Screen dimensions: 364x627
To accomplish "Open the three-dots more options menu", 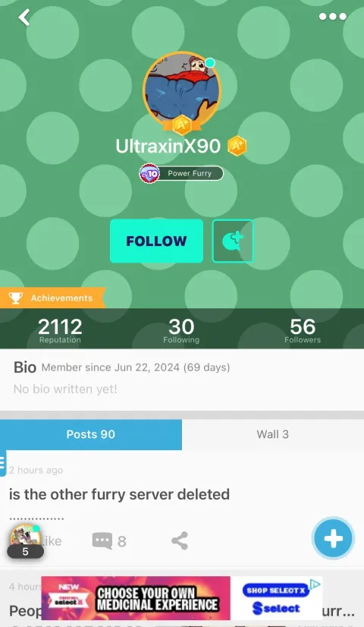I will tap(332, 17).
